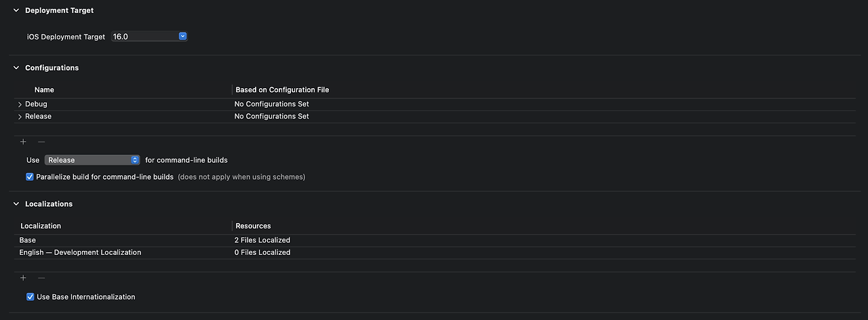Select the Base localization row
Image resolution: width=868 pixels, height=320 pixels.
point(435,240)
